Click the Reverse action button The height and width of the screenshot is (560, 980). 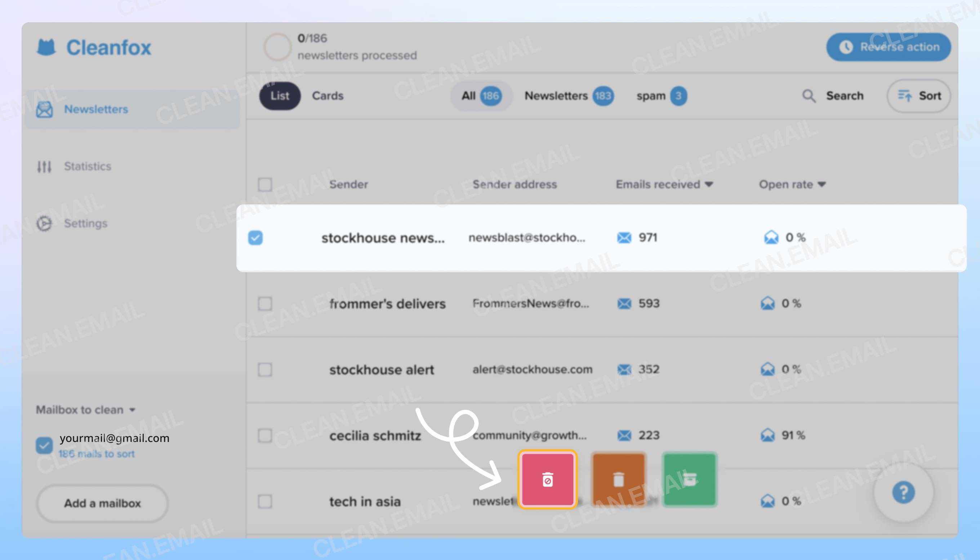887,47
